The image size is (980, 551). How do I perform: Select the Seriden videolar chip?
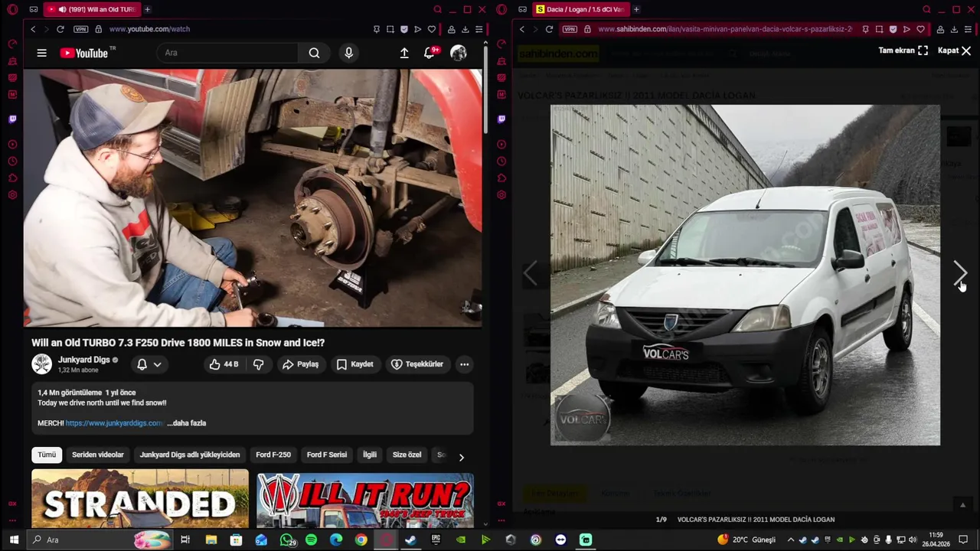point(98,455)
